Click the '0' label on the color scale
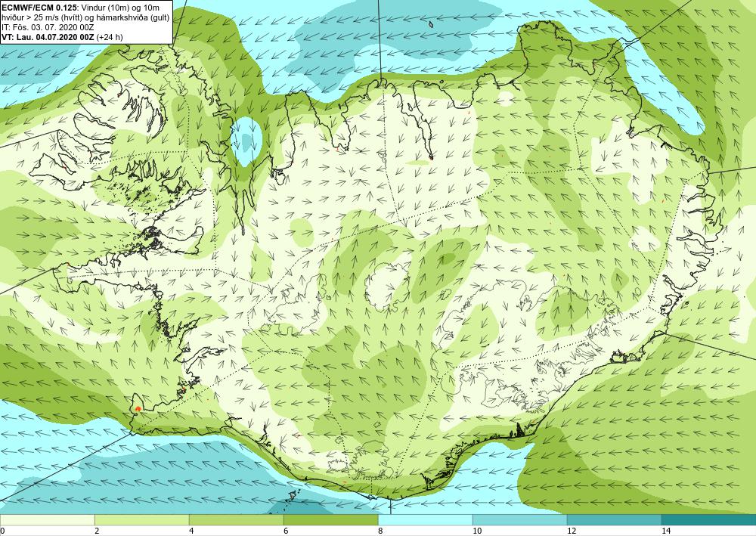This screenshot has height=536, width=756. pyautogui.click(x=2, y=531)
